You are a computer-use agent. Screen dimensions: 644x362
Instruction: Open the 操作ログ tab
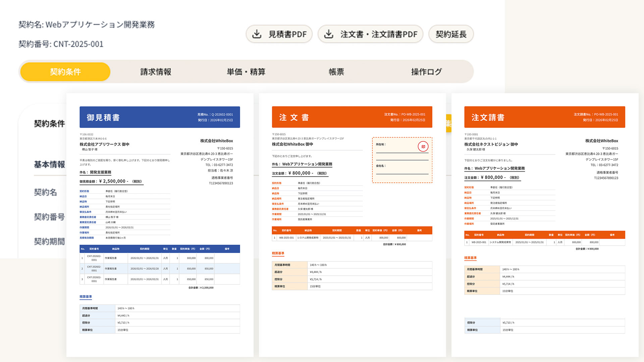(x=426, y=72)
